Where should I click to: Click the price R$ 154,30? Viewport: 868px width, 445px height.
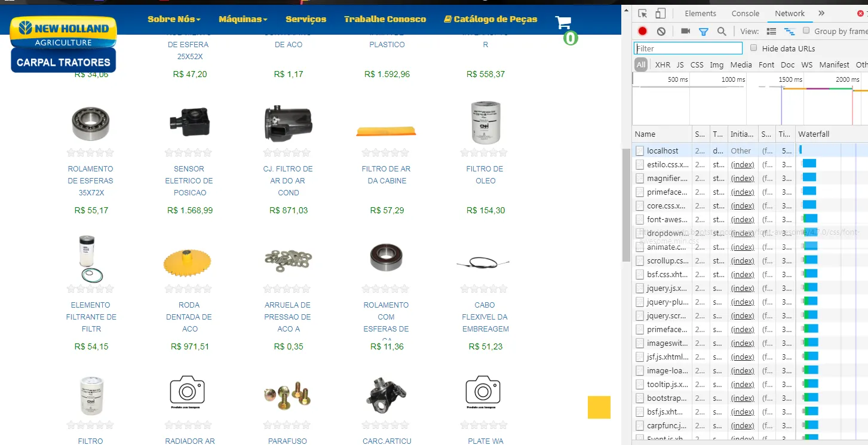pyautogui.click(x=486, y=210)
